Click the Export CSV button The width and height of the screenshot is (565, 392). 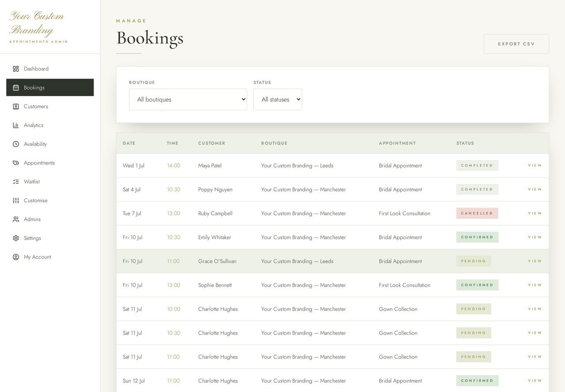tap(516, 44)
